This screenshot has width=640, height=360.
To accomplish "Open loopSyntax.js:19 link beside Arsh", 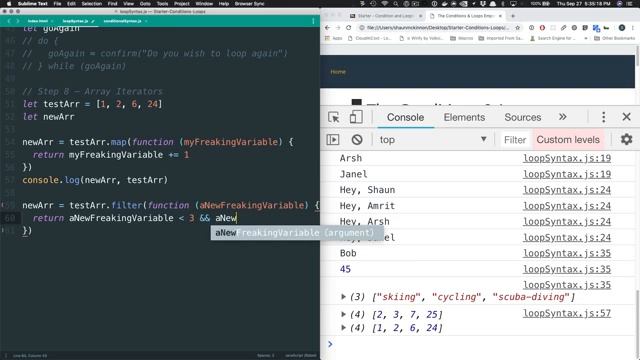I will point(567,158).
